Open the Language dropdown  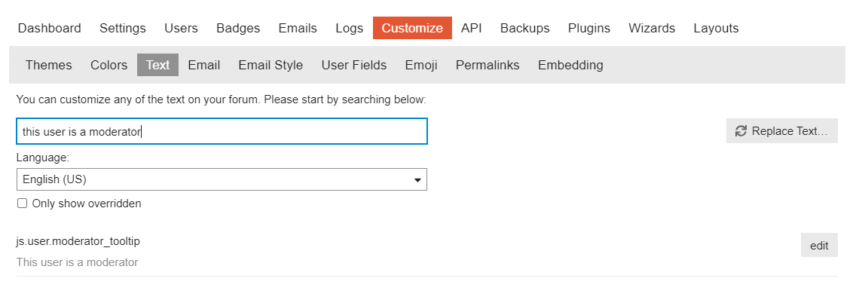click(222, 179)
